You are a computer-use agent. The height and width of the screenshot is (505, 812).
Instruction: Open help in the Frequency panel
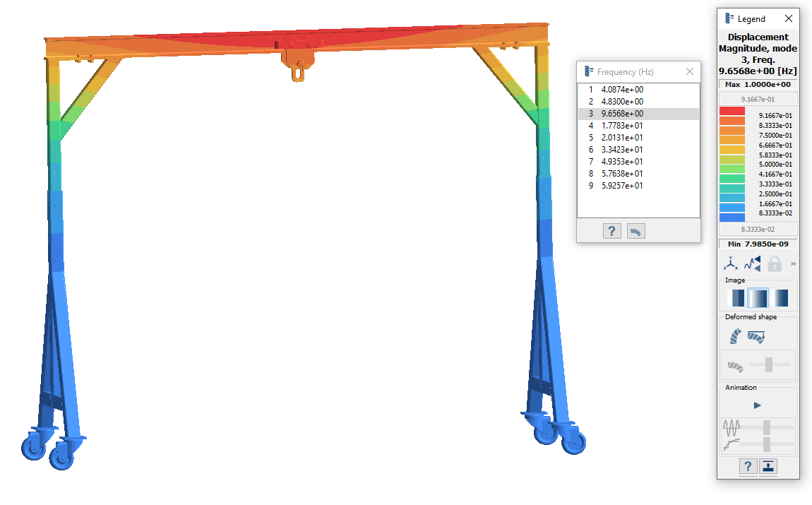click(611, 231)
